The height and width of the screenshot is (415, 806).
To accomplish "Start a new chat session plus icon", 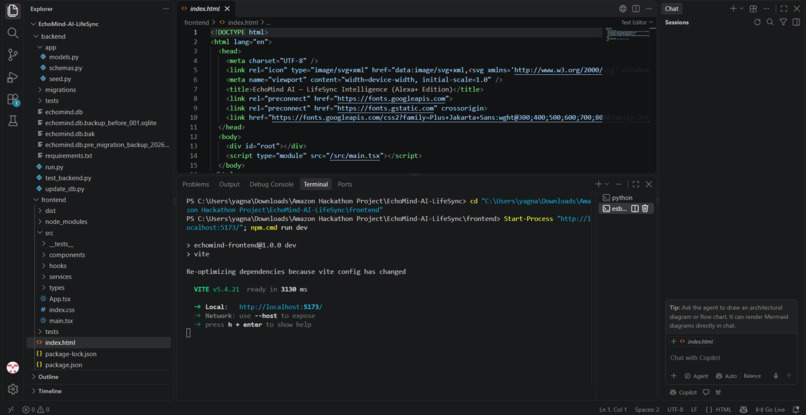I will pyautogui.click(x=733, y=9).
